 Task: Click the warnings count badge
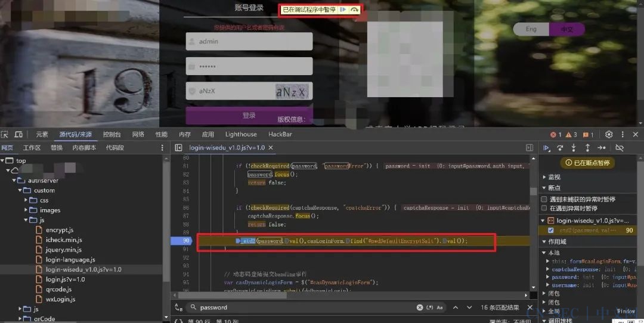pos(571,135)
